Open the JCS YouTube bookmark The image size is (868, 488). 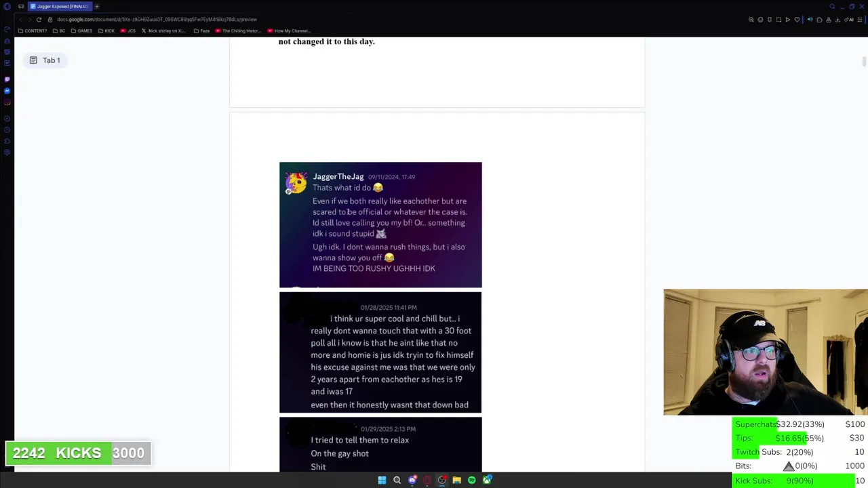point(128,30)
